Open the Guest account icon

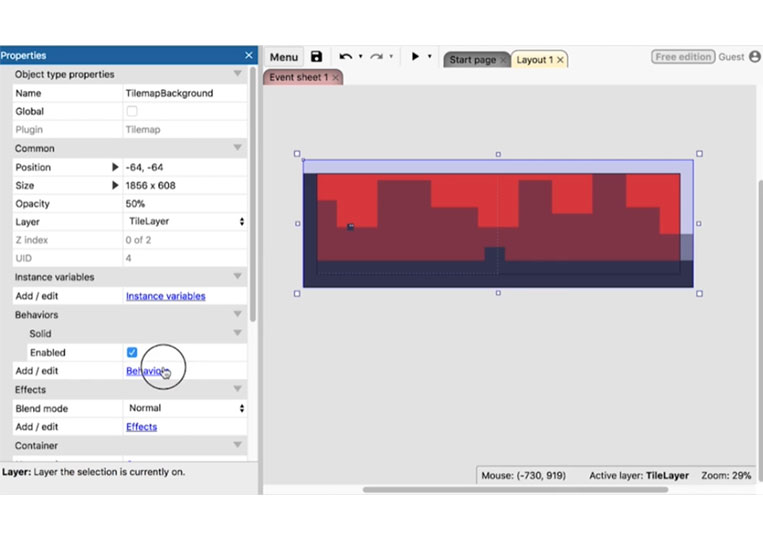(x=755, y=57)
